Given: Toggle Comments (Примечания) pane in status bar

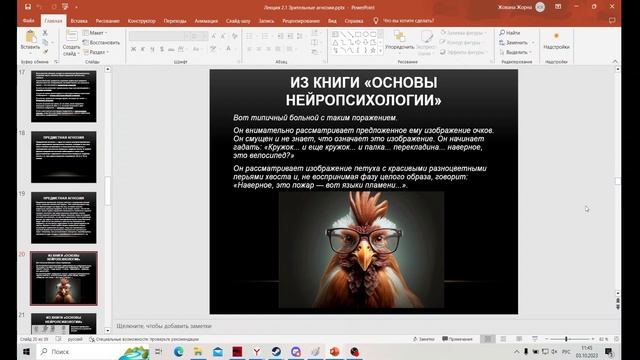Looking at the screenshot, I should click(458, 339).
